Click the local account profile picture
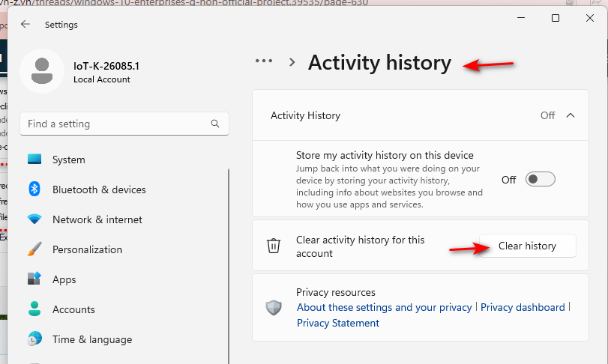 [42, 71]
